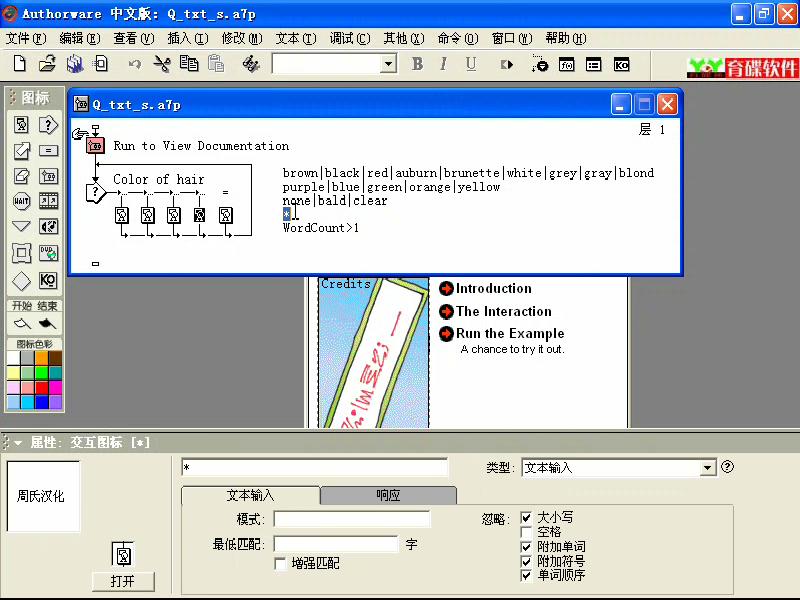Click the Save All toolbar icon
Viewport: 800px width, 600px height.
(74, 64)
